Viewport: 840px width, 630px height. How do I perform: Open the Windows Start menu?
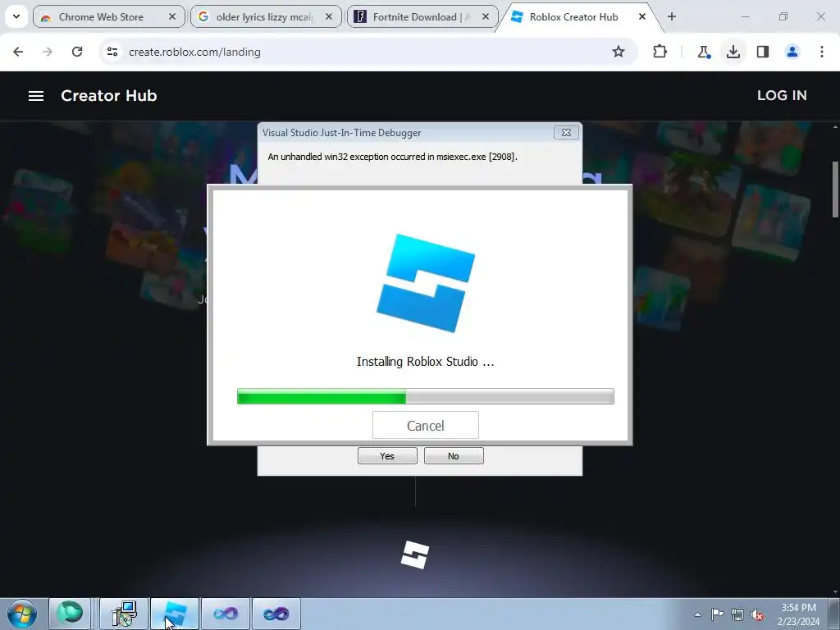click(x=22, y=614)
